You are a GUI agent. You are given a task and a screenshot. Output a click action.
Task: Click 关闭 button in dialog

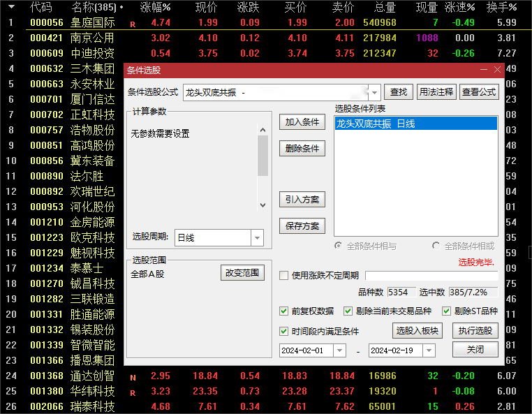coord(475,350)
